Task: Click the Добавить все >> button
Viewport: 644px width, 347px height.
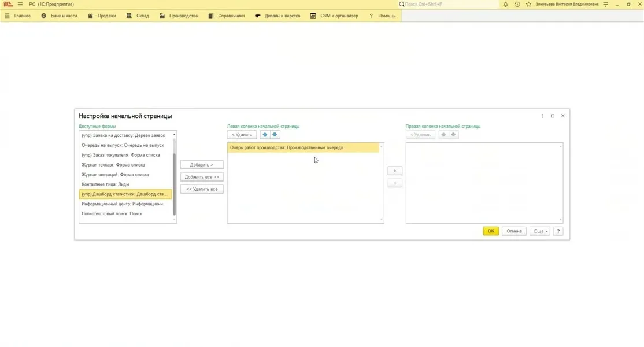Action: 202,177
